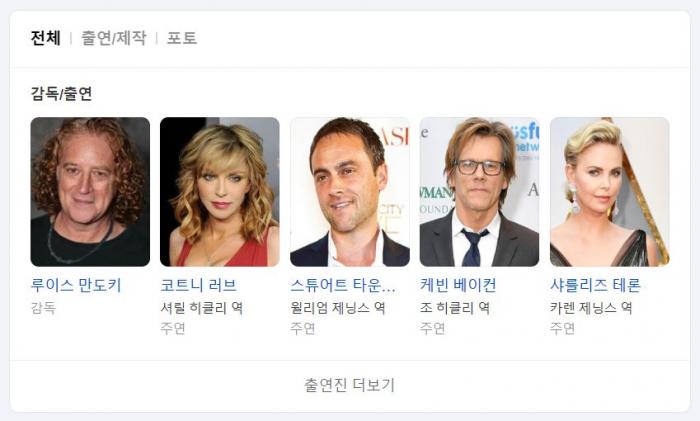
Task: Expand the cast list with 출연진 더보기
Action: (350, 385)
